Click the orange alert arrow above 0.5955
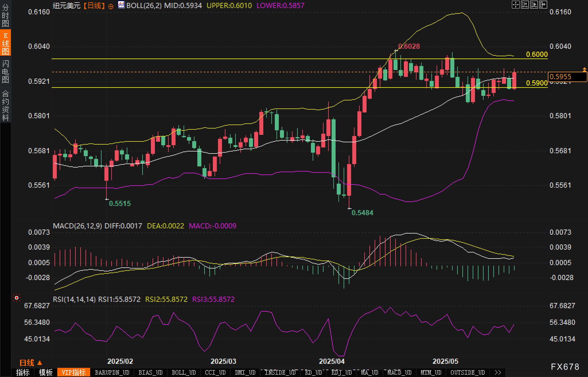588x377 pixels. click(x=584, y=69)
